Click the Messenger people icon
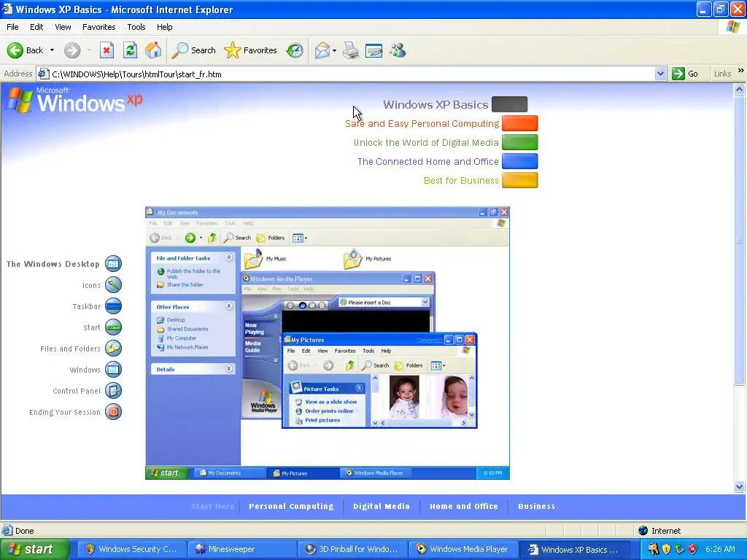Viewport: 747px width, 560px height. 398,50
